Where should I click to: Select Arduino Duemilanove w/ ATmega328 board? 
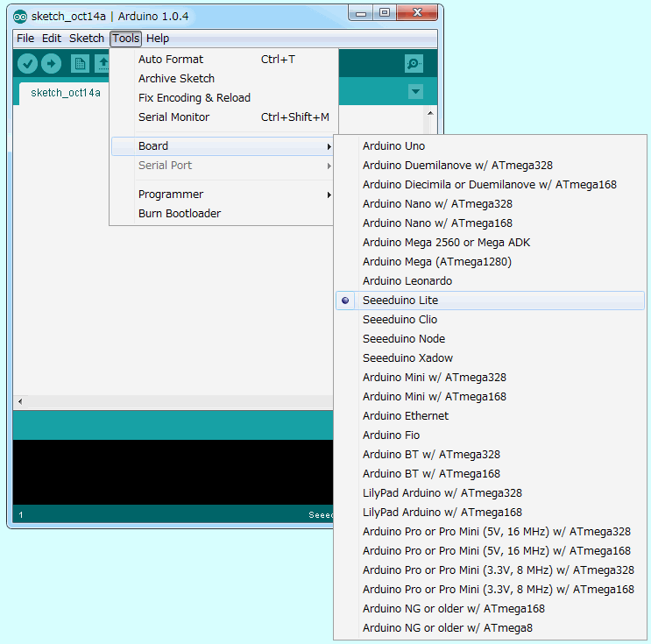point(490,166)
